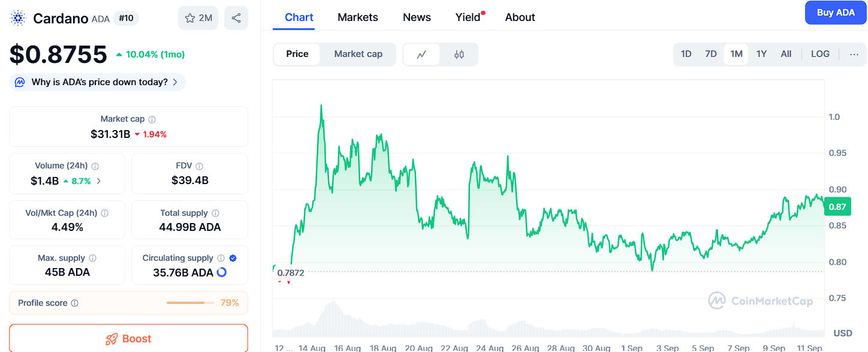Enable LOG scale on chart
Image resolution: width=868 pixels, height=352 pixels.
(x=820, y=54)
